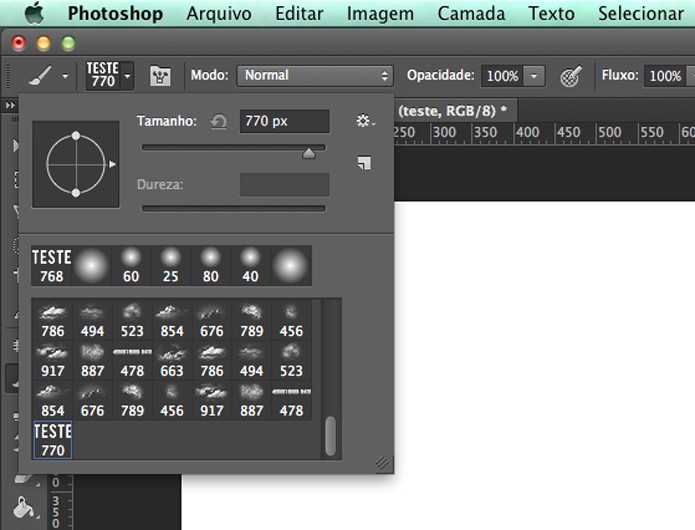This screenshot has height=530, width=695.
Task: Click the brush list scrollbar thumb
Action: (x=330, y=436)
